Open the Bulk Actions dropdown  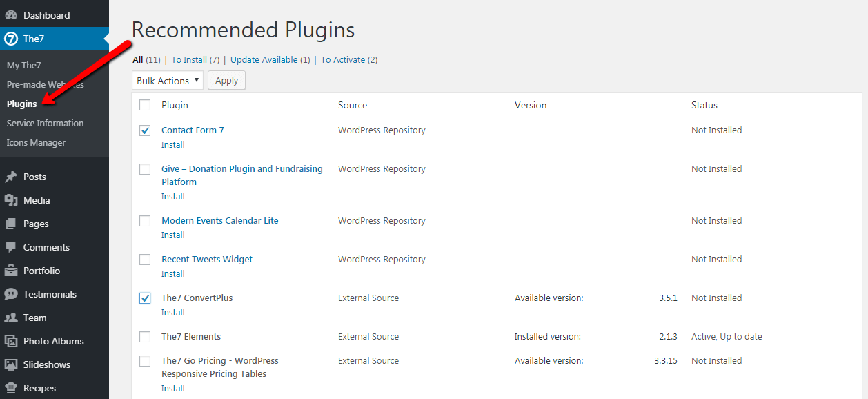pyautogui.click(x=167, y=80)
